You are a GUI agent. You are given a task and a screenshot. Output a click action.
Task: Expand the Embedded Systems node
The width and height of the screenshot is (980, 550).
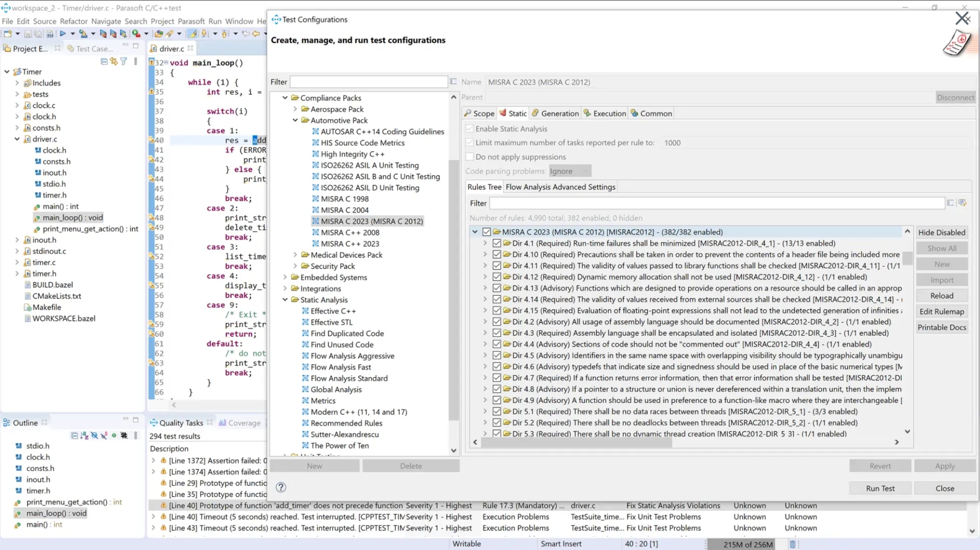pyautogui.click(x=285, y=277)
